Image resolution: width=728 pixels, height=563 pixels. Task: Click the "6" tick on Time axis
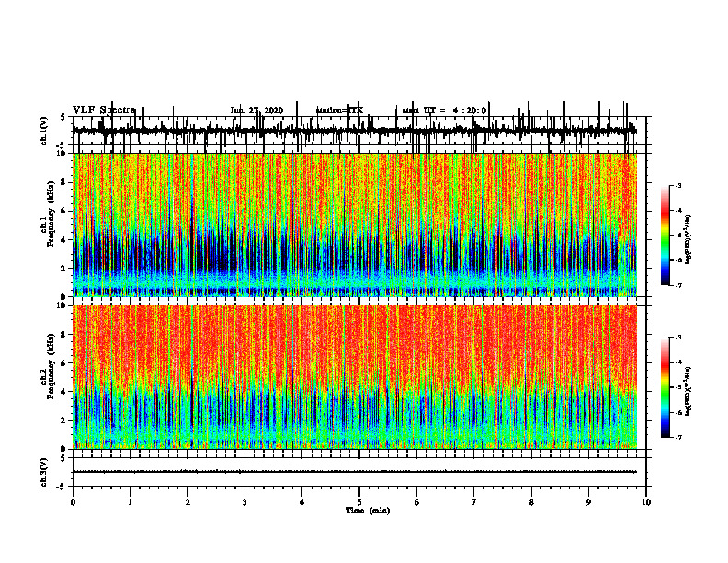point(416,502)
